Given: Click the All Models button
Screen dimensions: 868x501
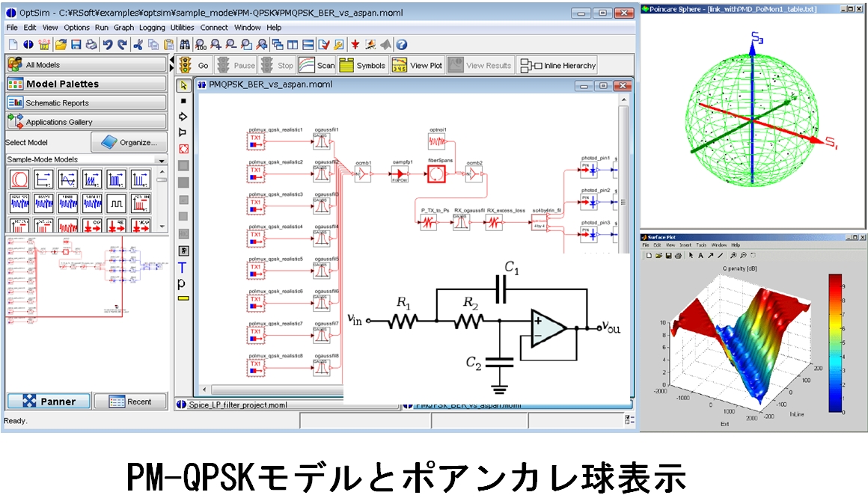Looking at the screenshot, I should (86, 65).
